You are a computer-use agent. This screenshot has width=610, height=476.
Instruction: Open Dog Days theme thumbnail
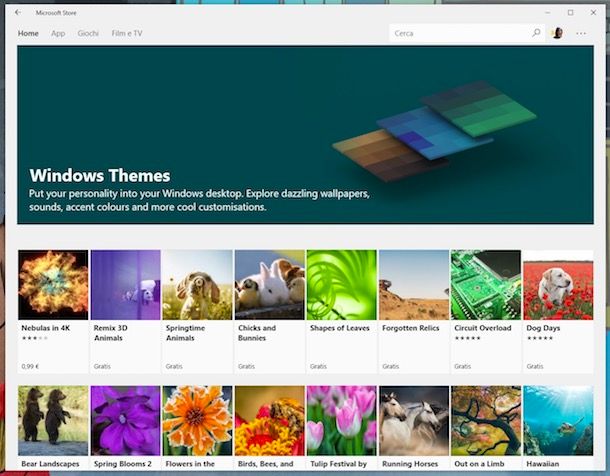558,285
